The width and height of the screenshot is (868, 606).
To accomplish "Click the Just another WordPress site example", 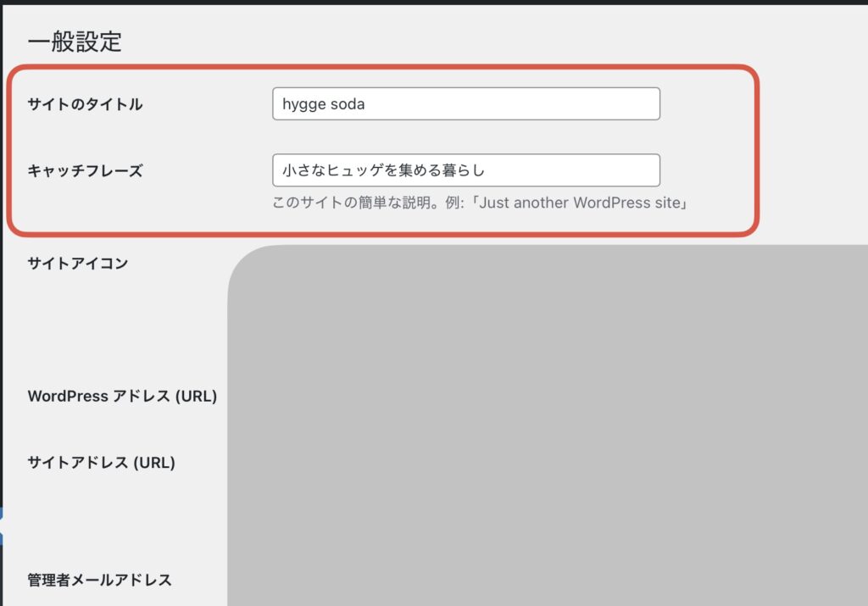I will [x=580, y=203].
